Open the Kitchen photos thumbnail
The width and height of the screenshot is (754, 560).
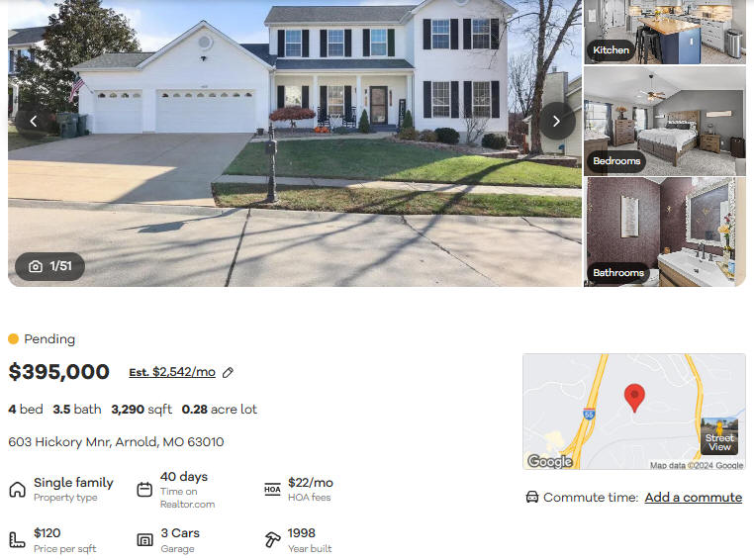665,32
